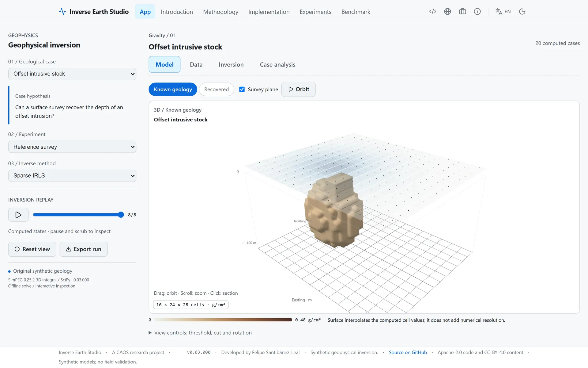Image resolution: width=588 pixels, height=368 pixels.
Task: Click the globe icon in header
Action: (x=447, y=12)
